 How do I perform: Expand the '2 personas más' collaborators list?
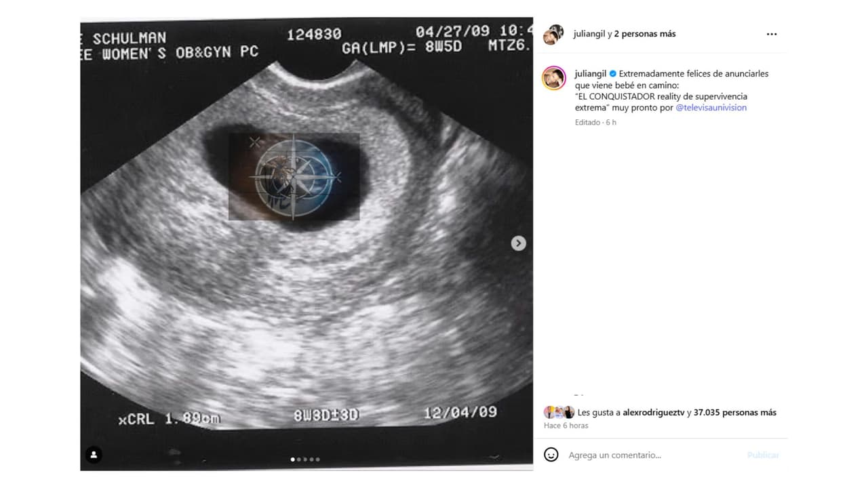point(645,34)
